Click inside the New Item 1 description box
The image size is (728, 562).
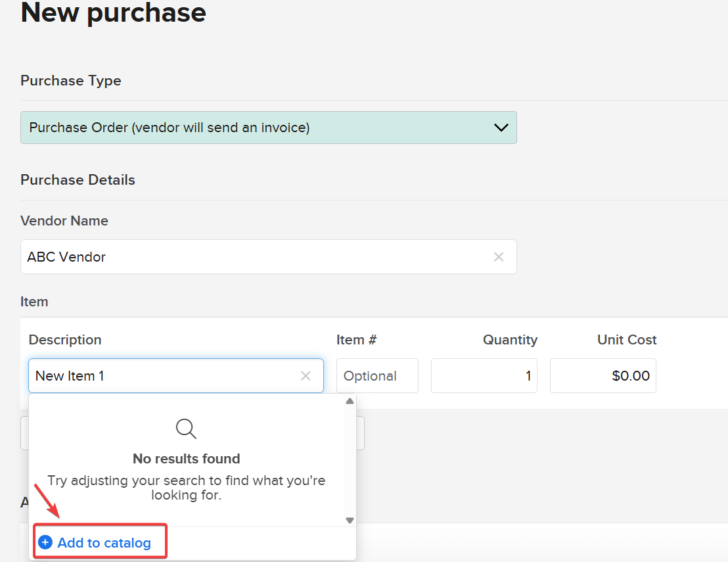tap(164, 376)
